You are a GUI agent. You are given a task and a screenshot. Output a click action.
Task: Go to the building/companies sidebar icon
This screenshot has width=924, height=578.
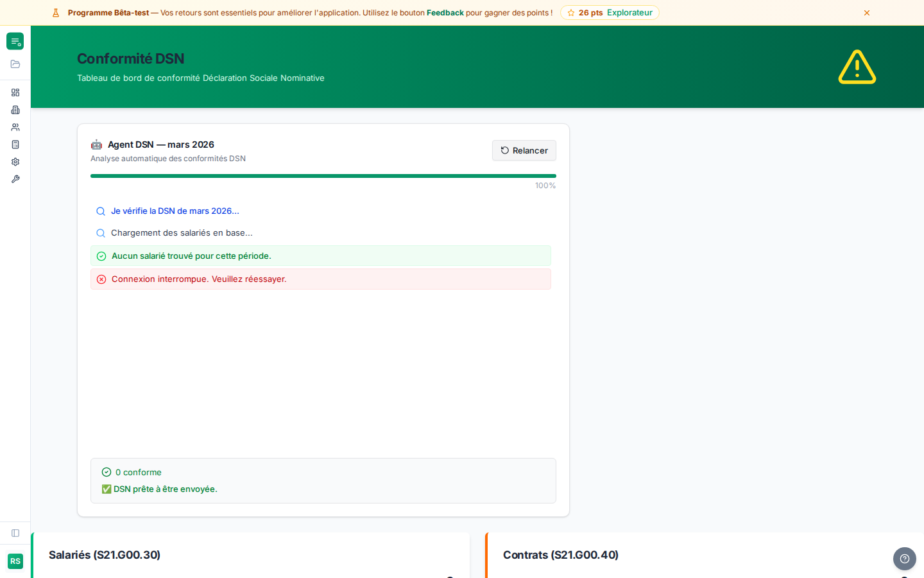pos(15,110)
